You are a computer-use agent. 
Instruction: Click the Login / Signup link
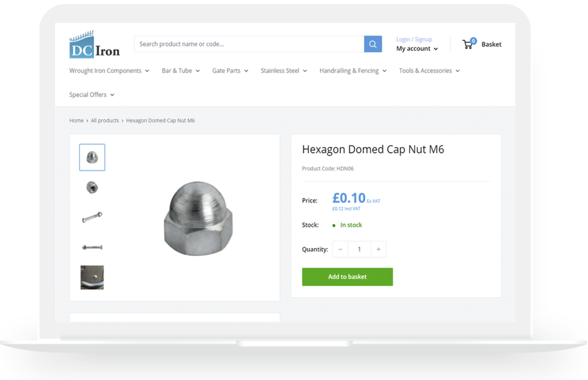coord(414,39)
